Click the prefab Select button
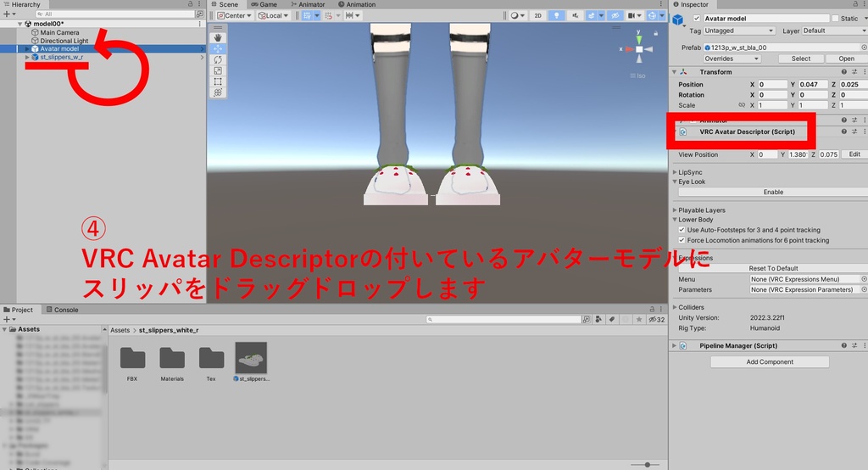868x470 pixels. pyautogui.click(x=800, y=59)
